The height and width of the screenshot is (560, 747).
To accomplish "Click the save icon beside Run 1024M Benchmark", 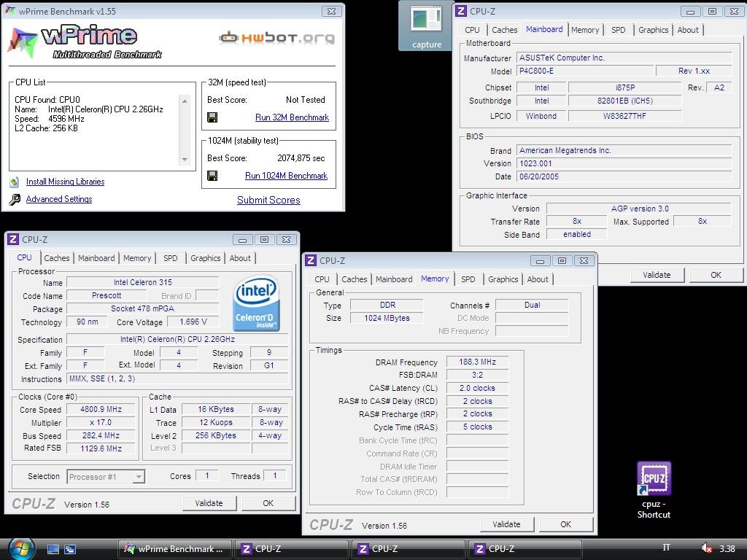I will click(212, 176).
